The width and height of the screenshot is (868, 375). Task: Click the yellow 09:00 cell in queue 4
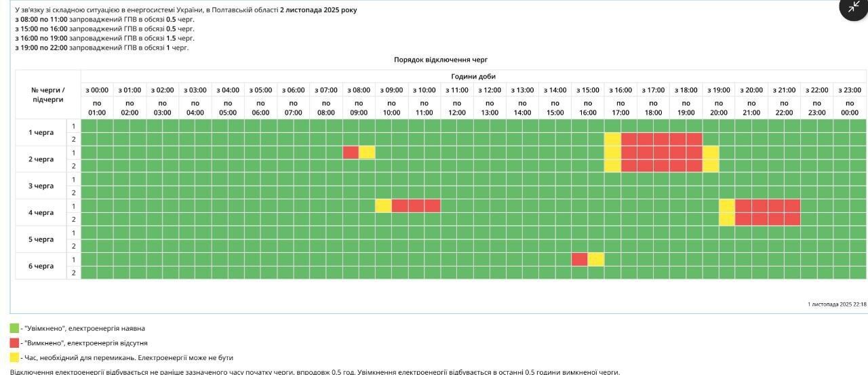pos(383,205)
